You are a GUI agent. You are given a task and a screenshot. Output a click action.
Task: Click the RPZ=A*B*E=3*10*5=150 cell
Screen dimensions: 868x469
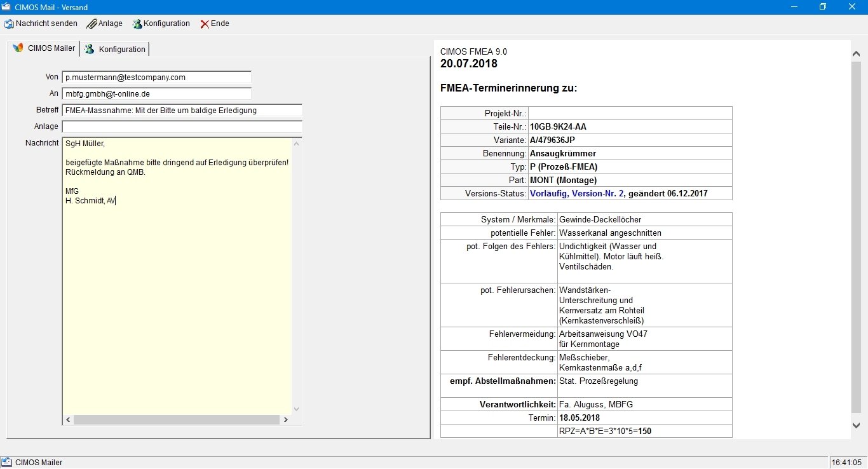tap(645, 431)
